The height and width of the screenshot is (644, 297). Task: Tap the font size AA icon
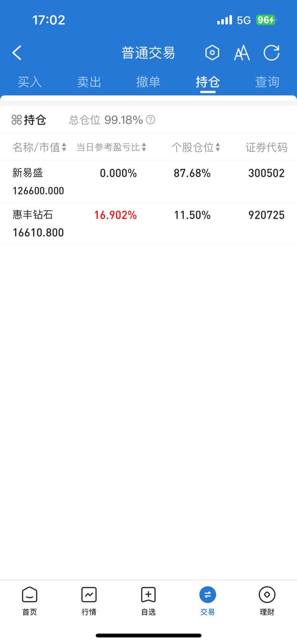[242, 53]
